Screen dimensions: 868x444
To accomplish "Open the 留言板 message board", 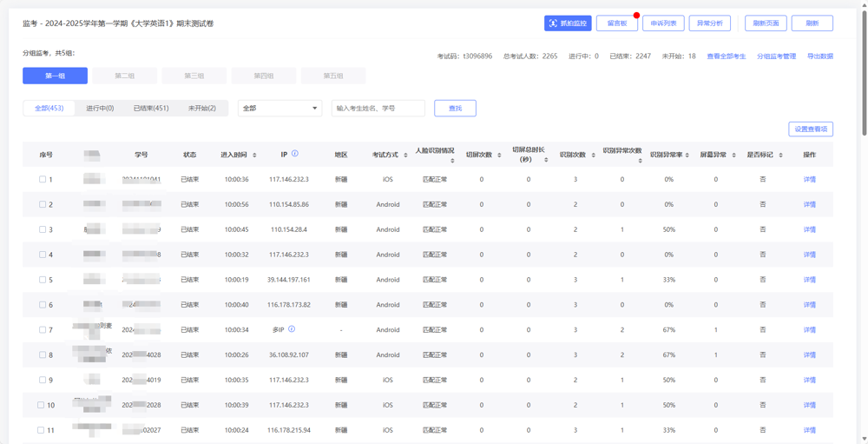I will click(x=616, y=23).
